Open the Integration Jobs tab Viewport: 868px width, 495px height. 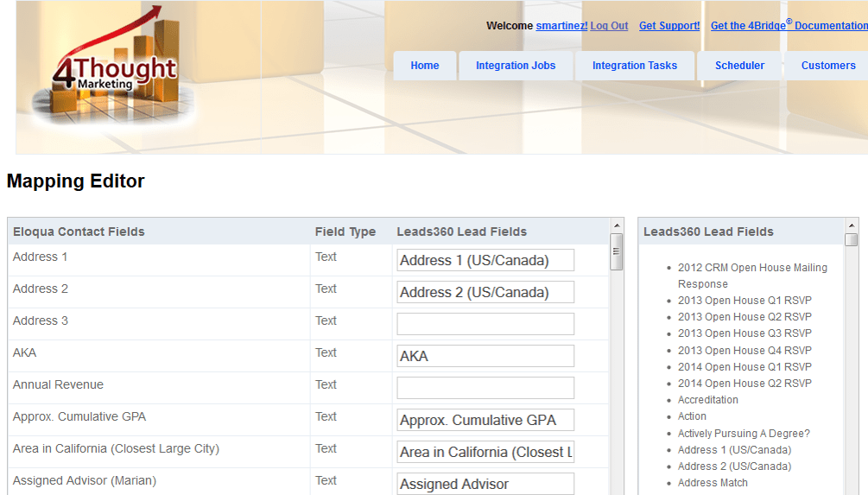tap(516, 66)
